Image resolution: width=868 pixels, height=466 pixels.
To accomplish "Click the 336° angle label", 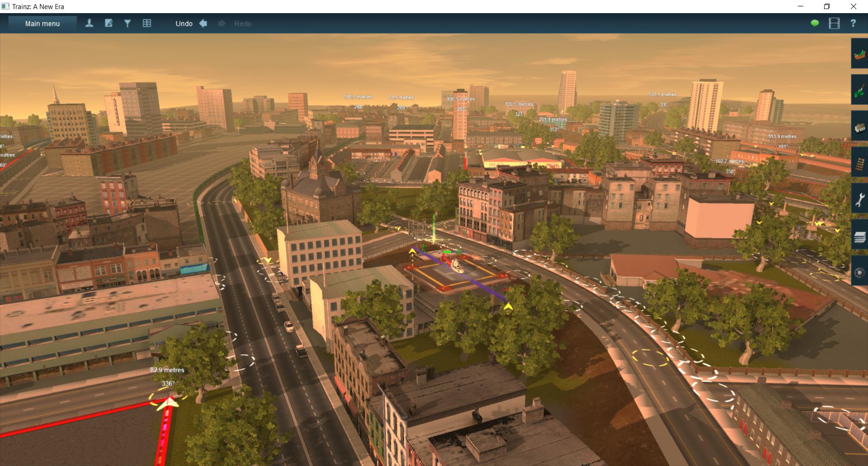I will coord(168,383).
